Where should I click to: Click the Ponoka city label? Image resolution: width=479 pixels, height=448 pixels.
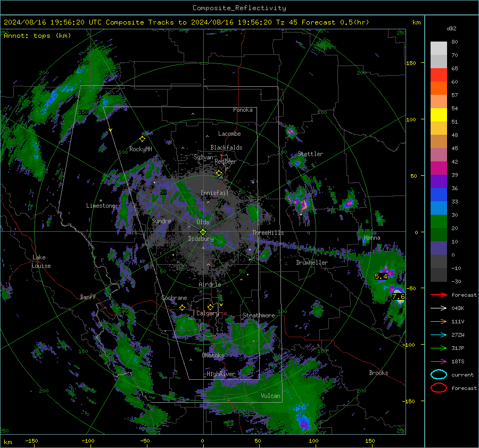(x=243, y=110)
